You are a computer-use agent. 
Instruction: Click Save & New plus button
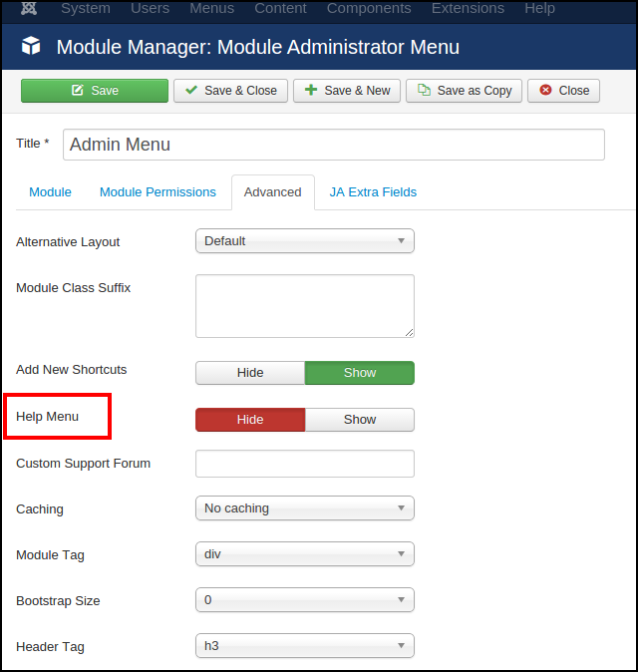point(347,91)
